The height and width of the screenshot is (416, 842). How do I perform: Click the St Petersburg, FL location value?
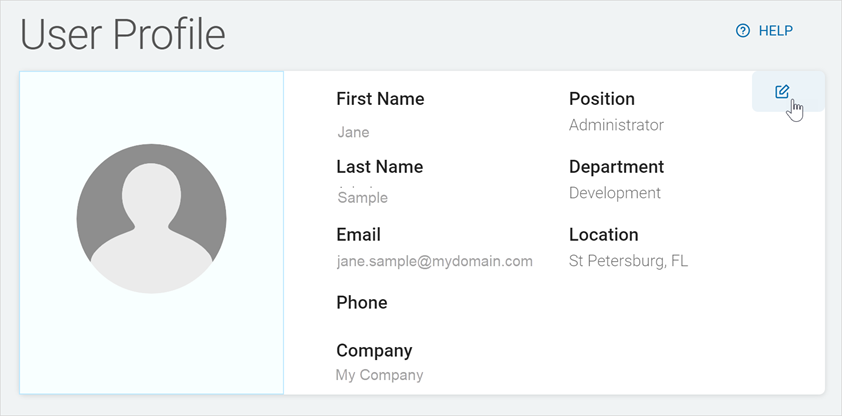click(x=628, y=261)
